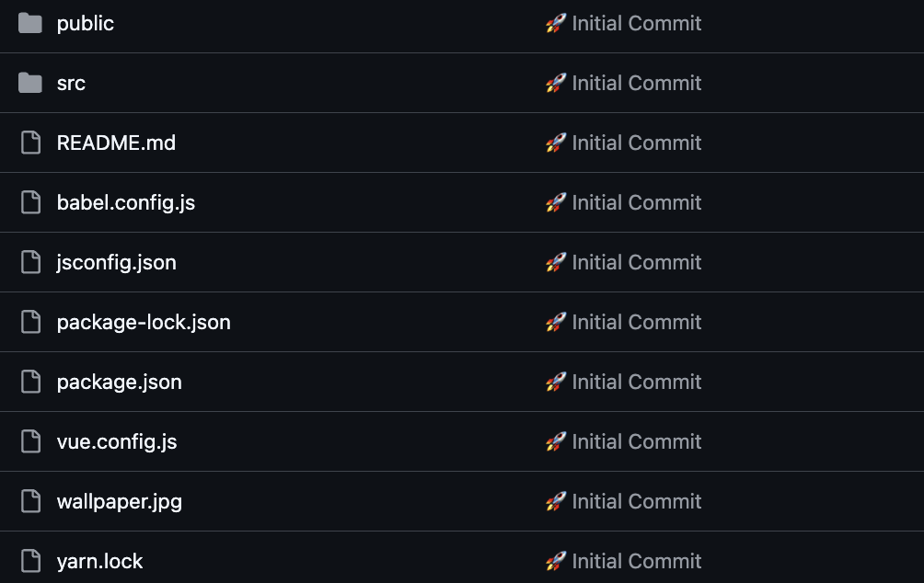The image size is (924, 583).
Task: Open the wallpaper.jpg image file
Action: pos(119,501)
